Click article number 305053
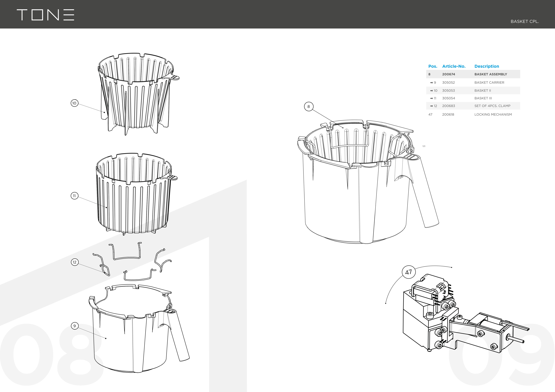The image size is (555, 392). coord(448,91)
